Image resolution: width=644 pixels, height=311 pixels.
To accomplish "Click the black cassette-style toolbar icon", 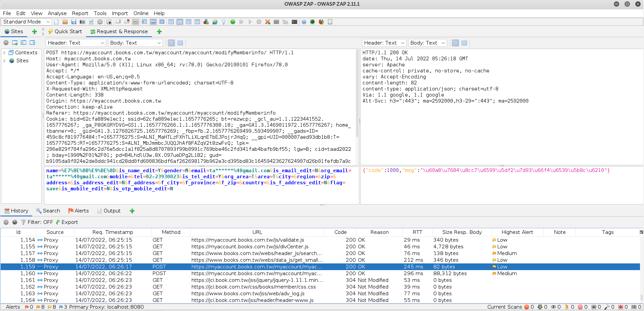I will pyautogui.click(x=294, y=22).
